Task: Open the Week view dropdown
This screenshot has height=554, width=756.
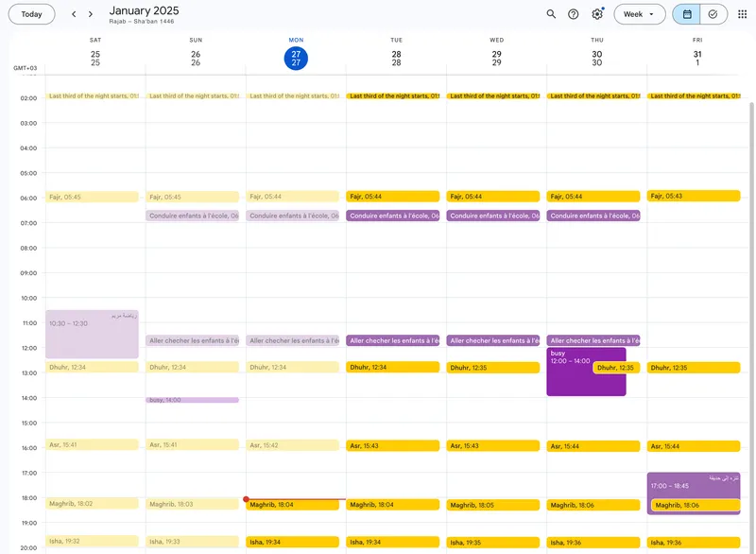Action: tap(634, 13)
